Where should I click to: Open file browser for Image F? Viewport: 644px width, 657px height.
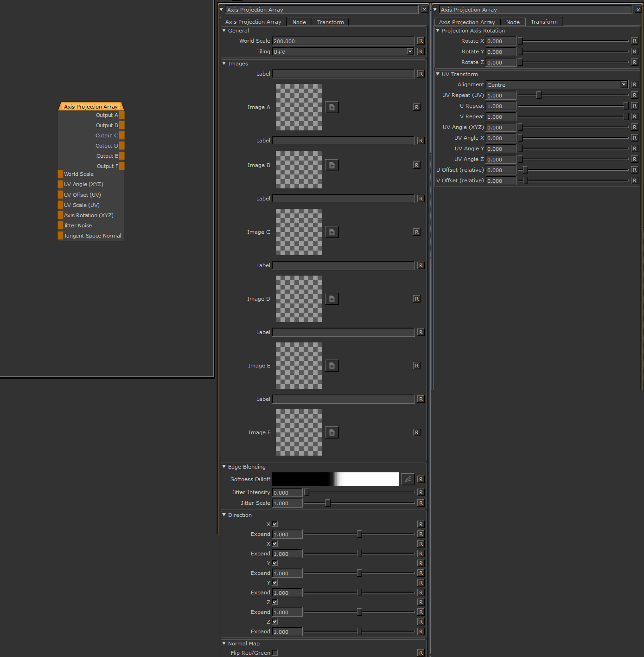tap(332, 432)
